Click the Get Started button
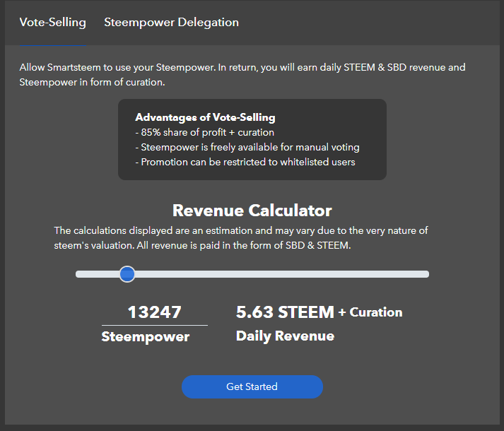504x431 pixels. coord(252,386)
